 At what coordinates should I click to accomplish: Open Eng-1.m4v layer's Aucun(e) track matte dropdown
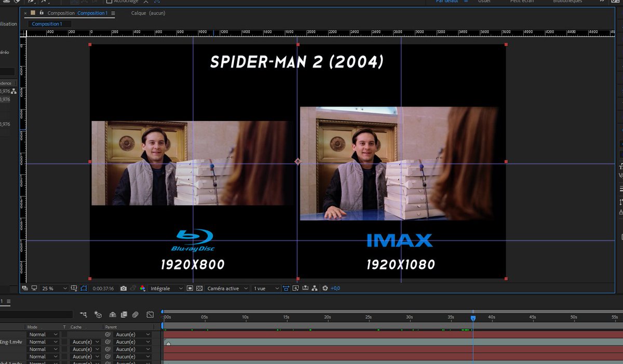pyautogui.click(x=85, y=342)
